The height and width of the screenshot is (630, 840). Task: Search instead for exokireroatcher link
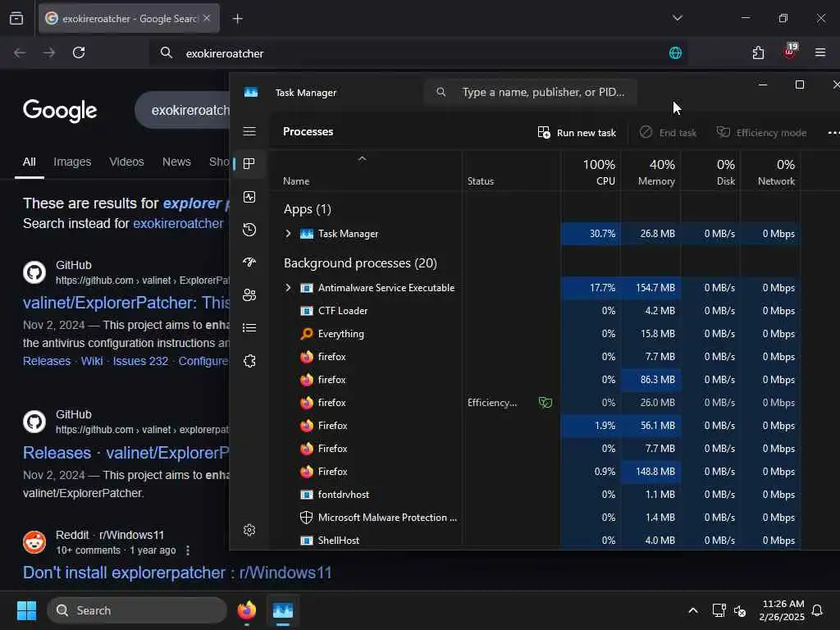(178, 223)
